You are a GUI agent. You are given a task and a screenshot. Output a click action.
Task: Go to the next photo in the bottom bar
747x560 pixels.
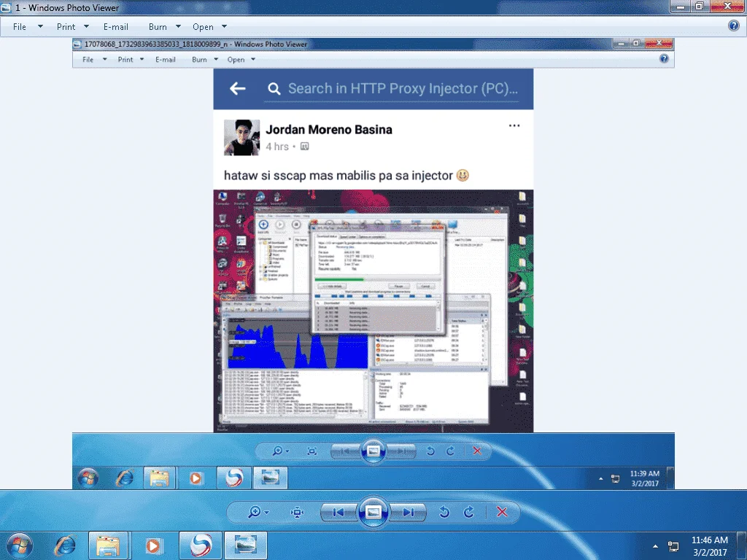tap(408, 513)
